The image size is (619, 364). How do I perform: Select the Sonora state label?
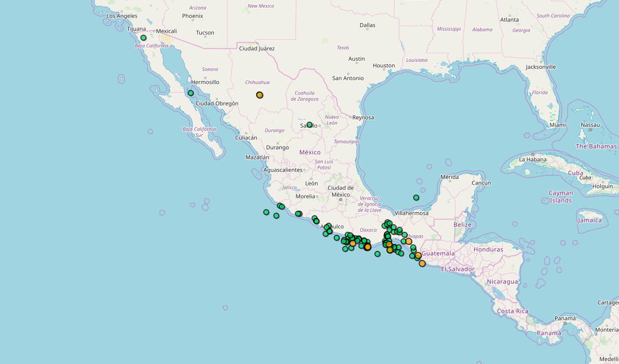tap(210, 69)
